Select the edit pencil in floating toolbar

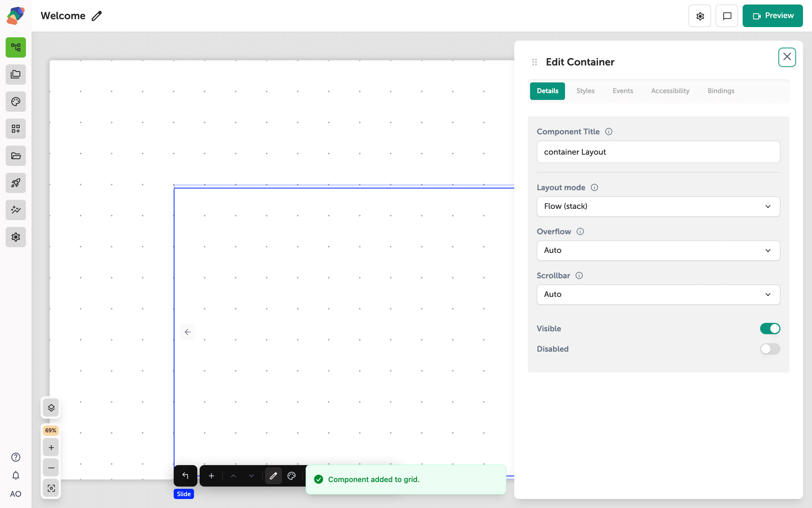tap(273, 476)
